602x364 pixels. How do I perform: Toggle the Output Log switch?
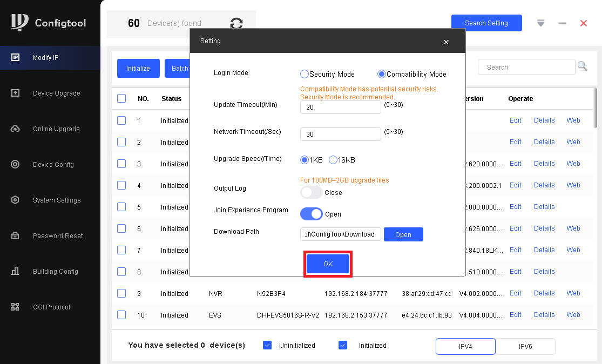point(311,192)
